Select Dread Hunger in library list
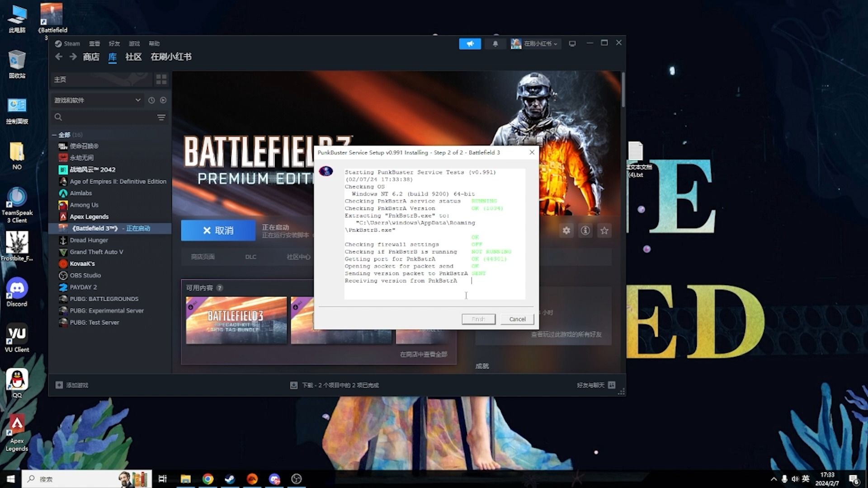 110,240
